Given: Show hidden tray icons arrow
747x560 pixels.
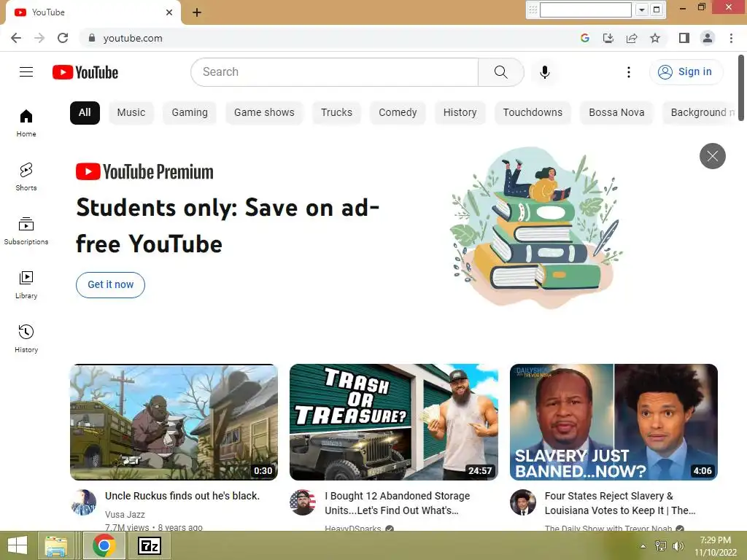Looking at the screenshot, I should pos(643,546).
